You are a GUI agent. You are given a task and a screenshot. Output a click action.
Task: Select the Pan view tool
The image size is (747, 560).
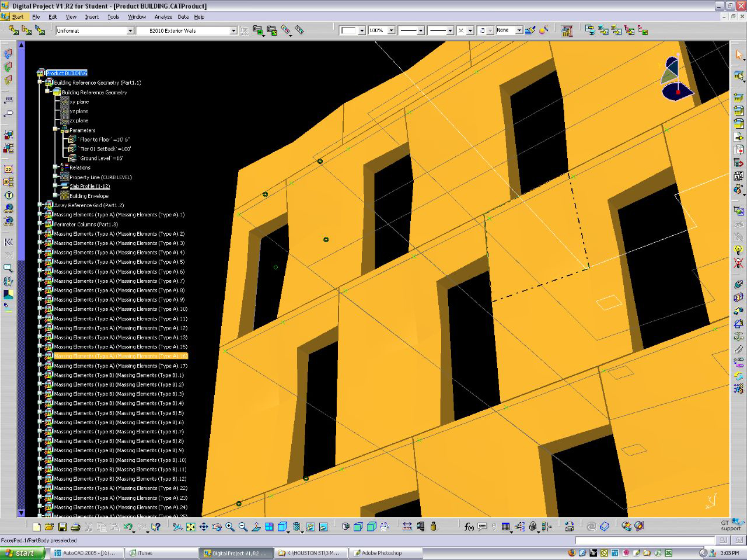tap(204, 527)
